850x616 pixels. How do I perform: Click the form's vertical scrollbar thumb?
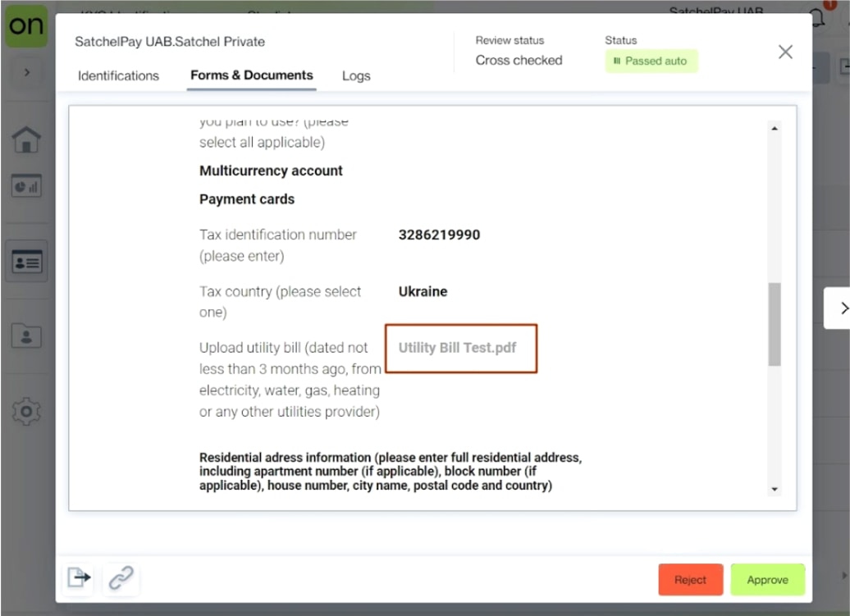(774, 324)
